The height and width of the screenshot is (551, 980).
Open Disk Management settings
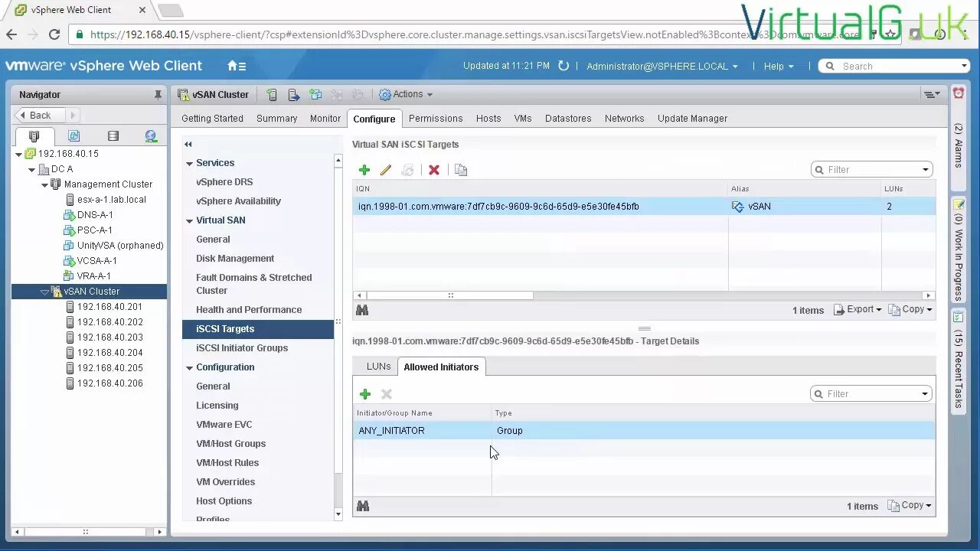(235, 259)
